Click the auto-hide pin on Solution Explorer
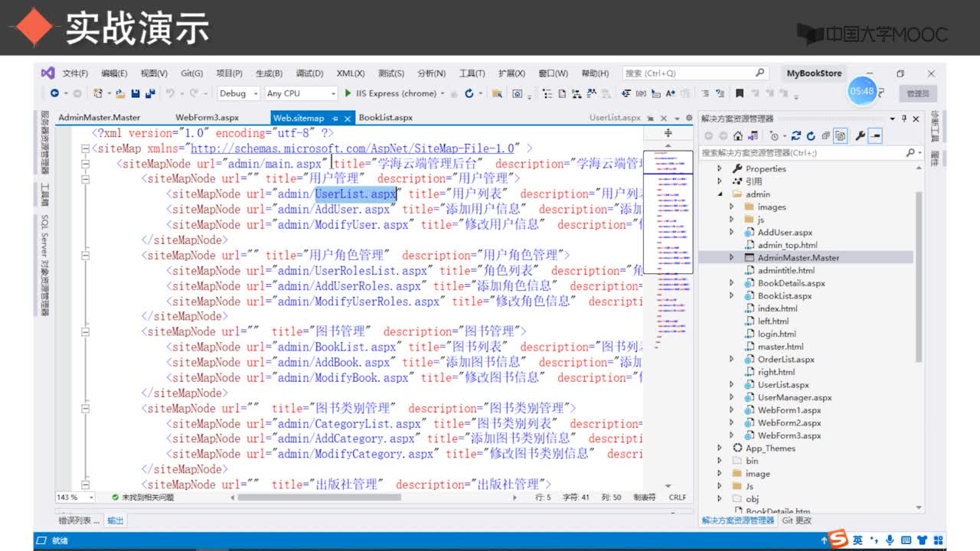The image size is (980, 551). click(903, 119)
